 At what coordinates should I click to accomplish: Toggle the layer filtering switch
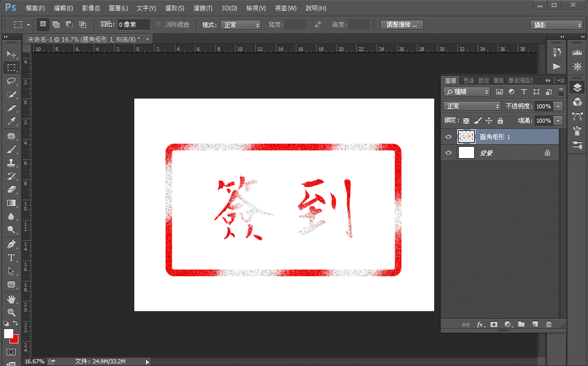(561, 91)
